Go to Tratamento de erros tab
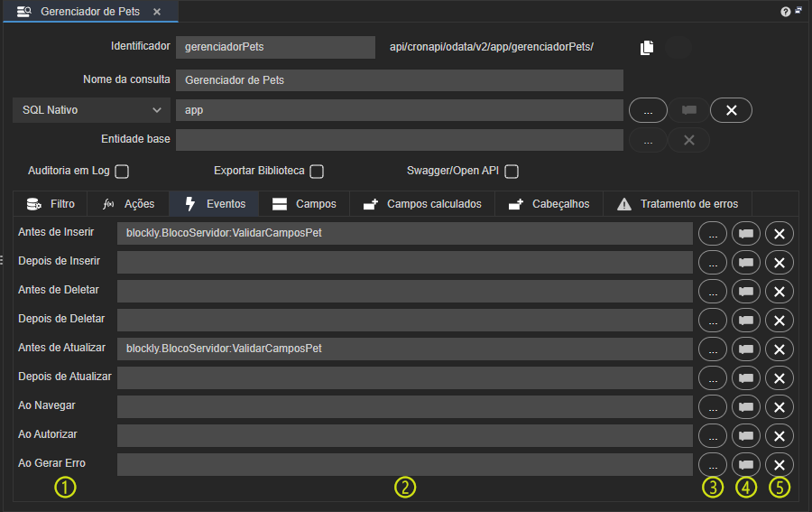This screenshot has height=512, width=812. click(x=678, y=204)
